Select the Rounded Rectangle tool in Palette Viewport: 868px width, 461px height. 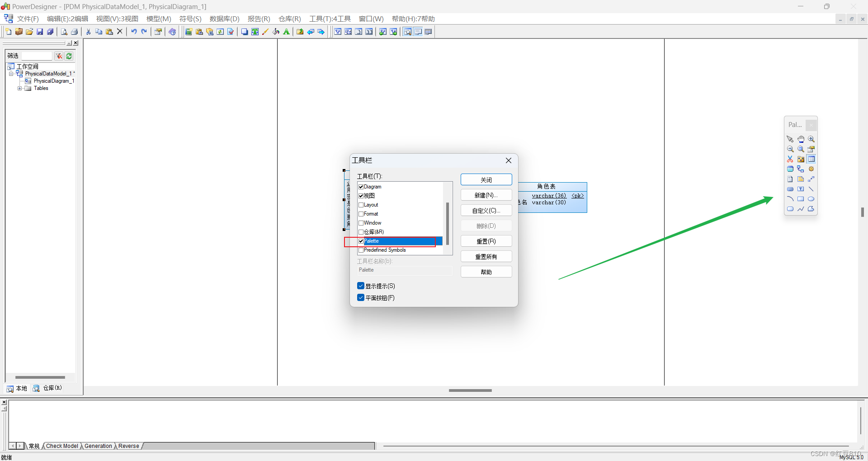click(x=790, y=209)
